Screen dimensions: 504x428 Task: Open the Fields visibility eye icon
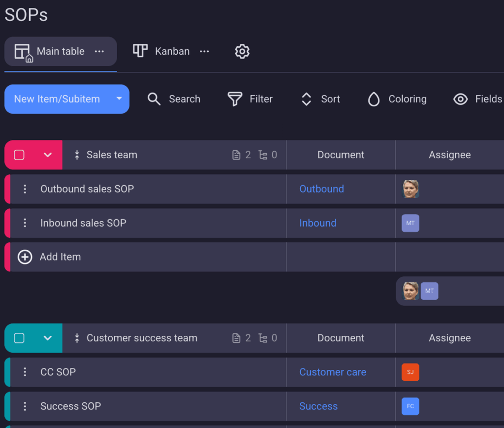(460, 99)
